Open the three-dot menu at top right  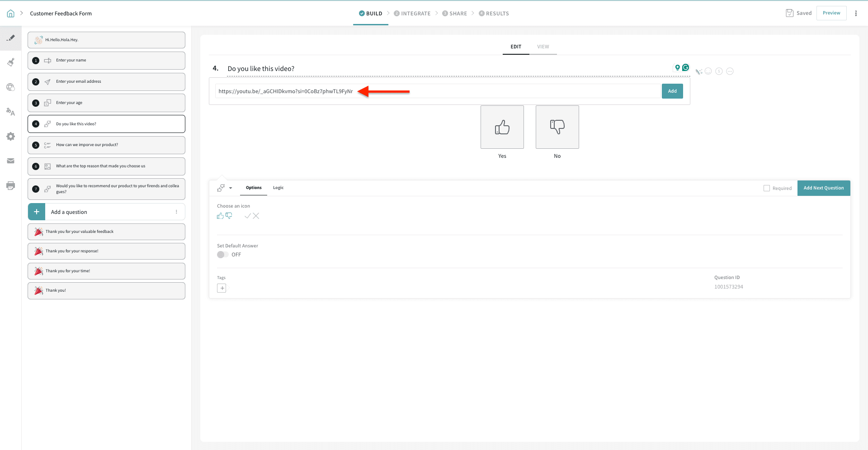pos(856,13)
